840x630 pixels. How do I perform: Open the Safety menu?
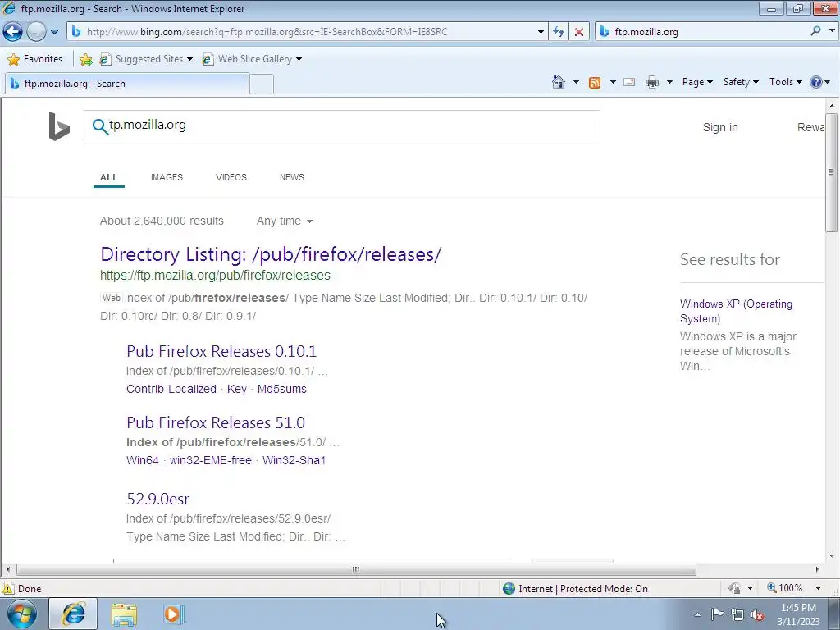click(x=741, y=82)
